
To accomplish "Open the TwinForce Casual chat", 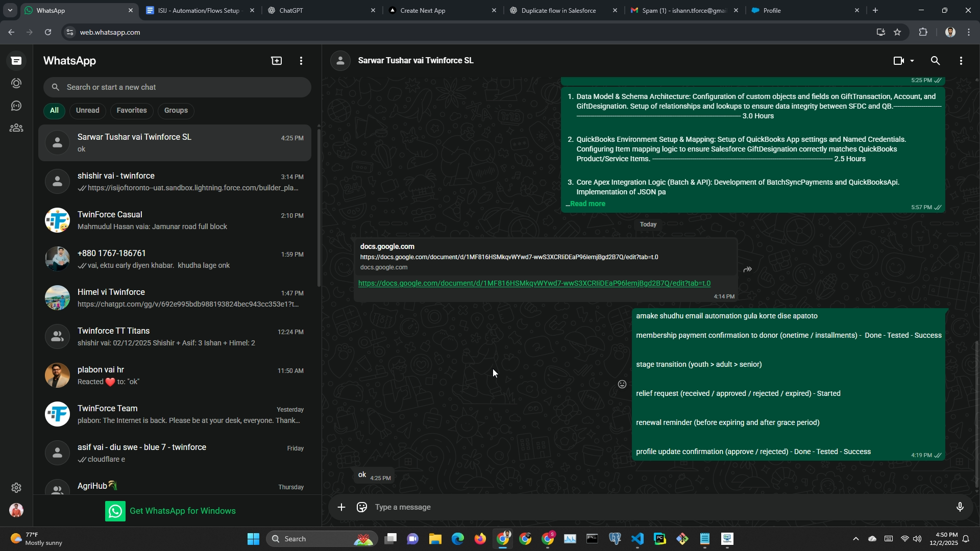I will (x=175, y=220).
